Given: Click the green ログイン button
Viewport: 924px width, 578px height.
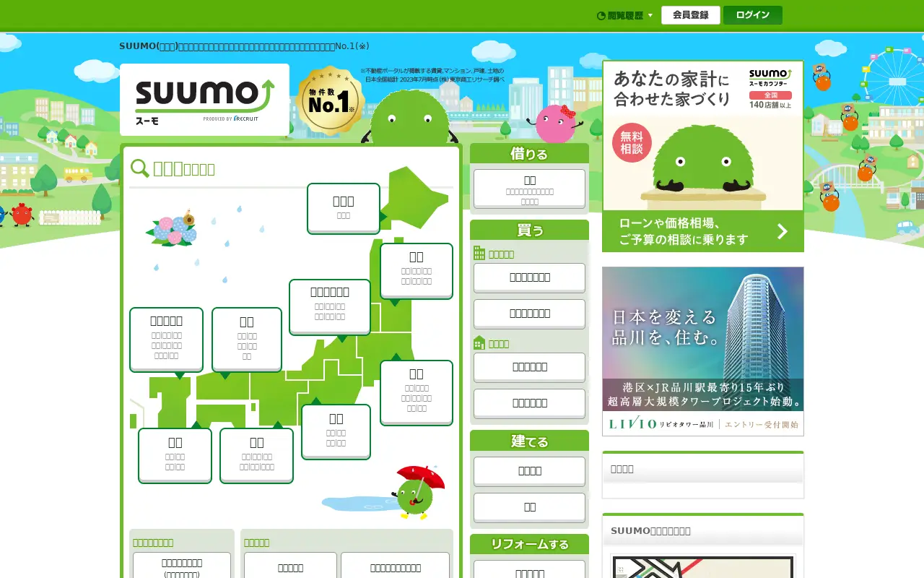Looking at the screenshot, I should (752, 15).
